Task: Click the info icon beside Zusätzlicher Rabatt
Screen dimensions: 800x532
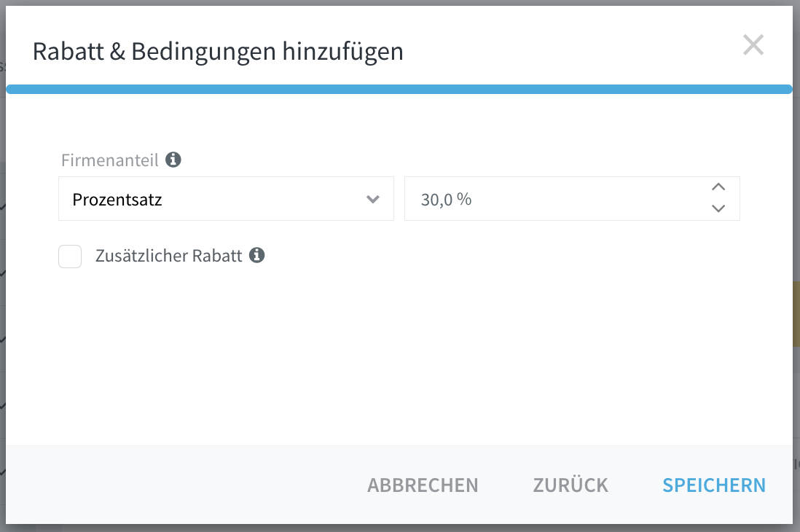Action: (257, 255)
